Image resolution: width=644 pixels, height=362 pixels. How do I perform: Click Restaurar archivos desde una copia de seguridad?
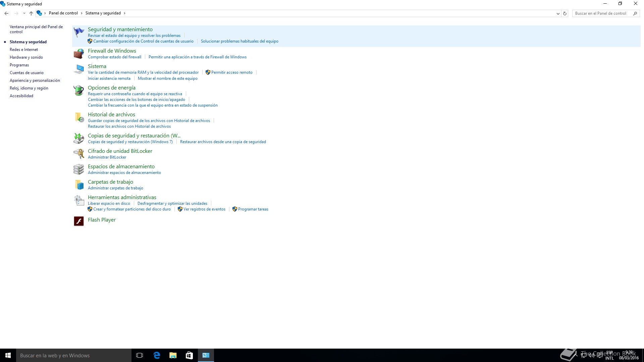tap(223, 142)
